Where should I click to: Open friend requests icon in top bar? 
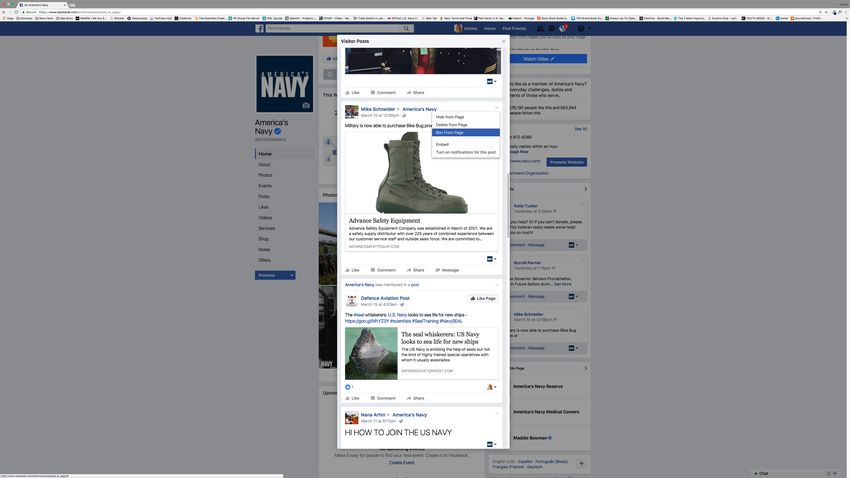pos(540,28)
